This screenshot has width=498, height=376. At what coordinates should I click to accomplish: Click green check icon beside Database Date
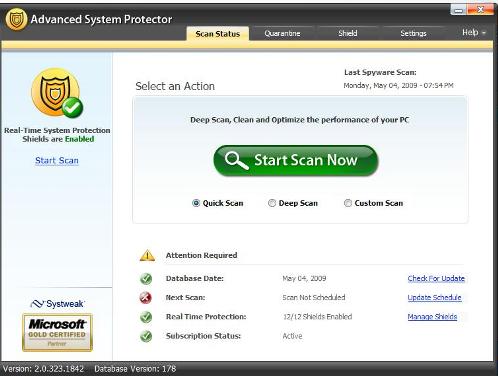[x=146, y=278]
